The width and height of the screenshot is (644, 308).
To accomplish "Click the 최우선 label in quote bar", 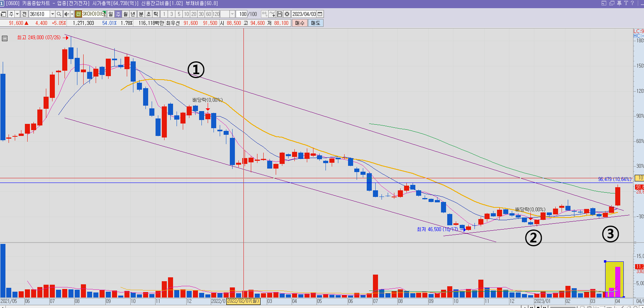I will [173, 23].
